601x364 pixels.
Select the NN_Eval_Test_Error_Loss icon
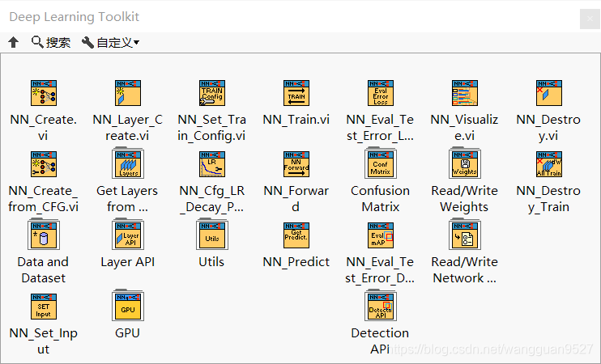[x=381, y=93]
